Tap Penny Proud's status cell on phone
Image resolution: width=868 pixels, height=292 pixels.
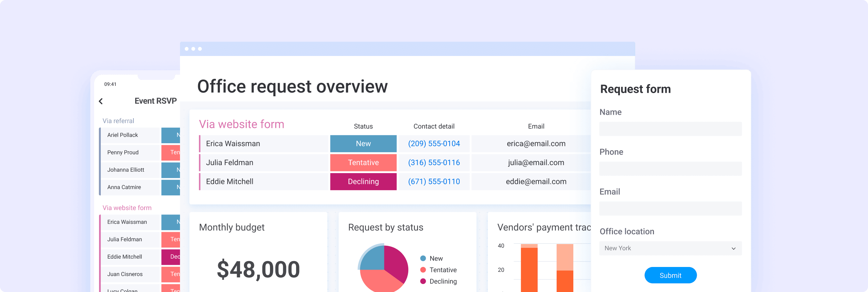[171, 152]
